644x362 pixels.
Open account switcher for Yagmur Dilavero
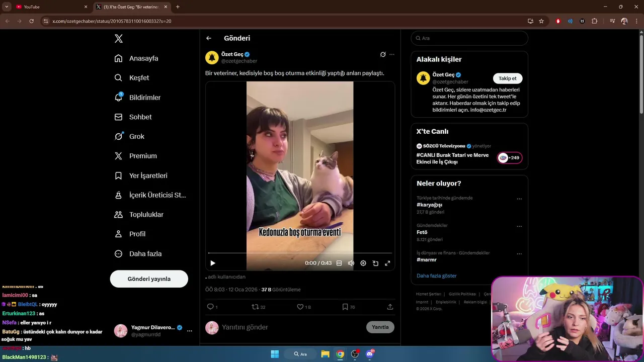(x=153, y=331)
